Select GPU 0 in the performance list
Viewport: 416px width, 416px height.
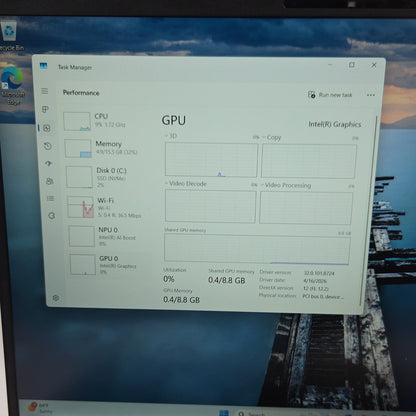109,264
